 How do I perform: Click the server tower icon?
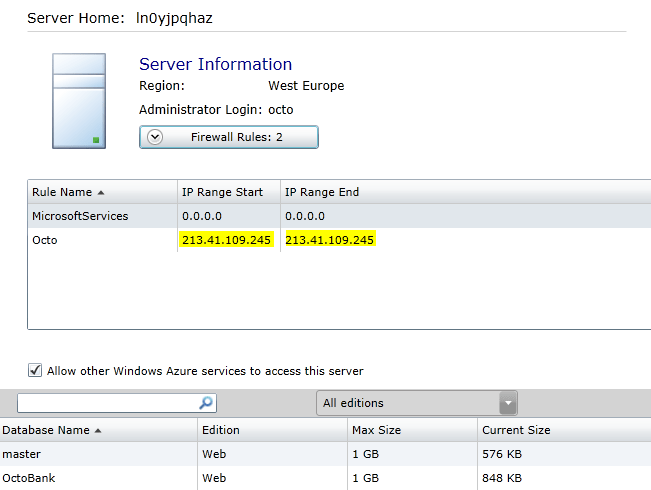78,102
